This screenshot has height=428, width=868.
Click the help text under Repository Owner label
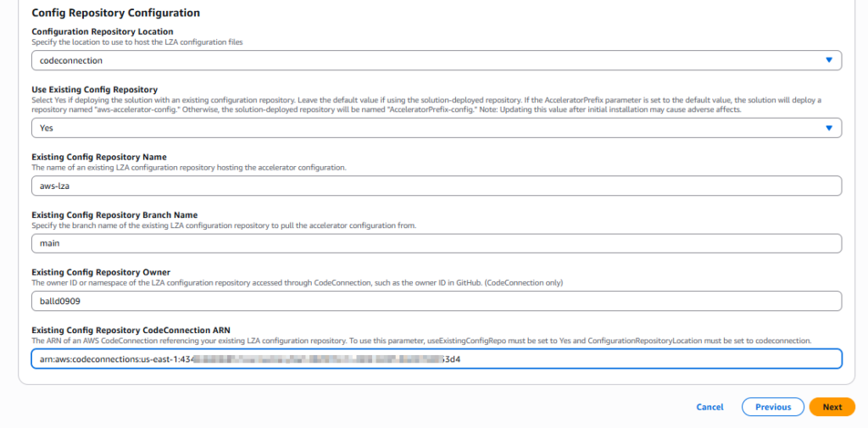[x=297, y=282]
